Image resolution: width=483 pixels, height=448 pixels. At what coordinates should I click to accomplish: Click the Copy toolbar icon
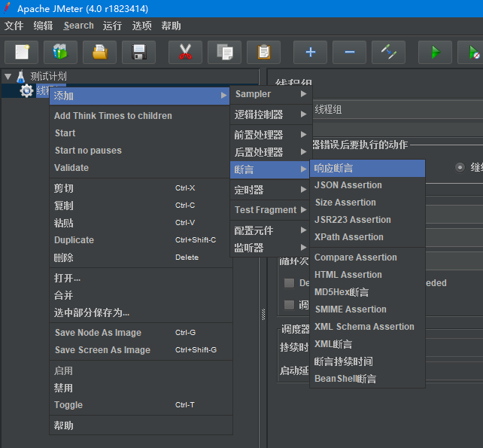224,52
